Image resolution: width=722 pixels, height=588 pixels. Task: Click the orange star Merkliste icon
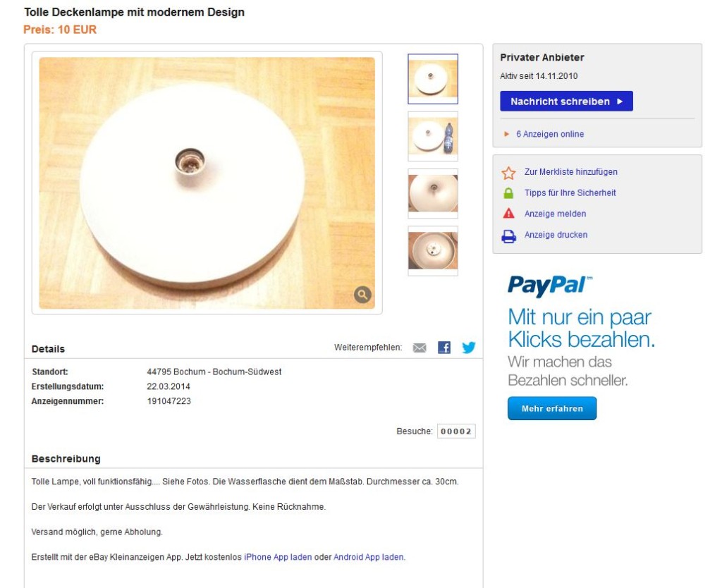coord(508,173)
